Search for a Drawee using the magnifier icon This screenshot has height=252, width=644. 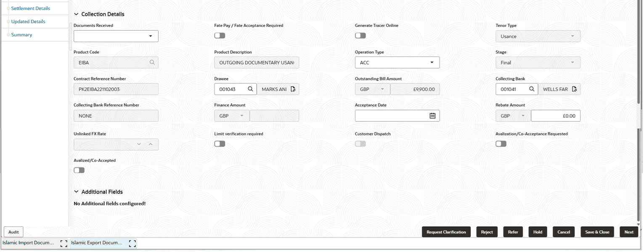pos(250,89)
